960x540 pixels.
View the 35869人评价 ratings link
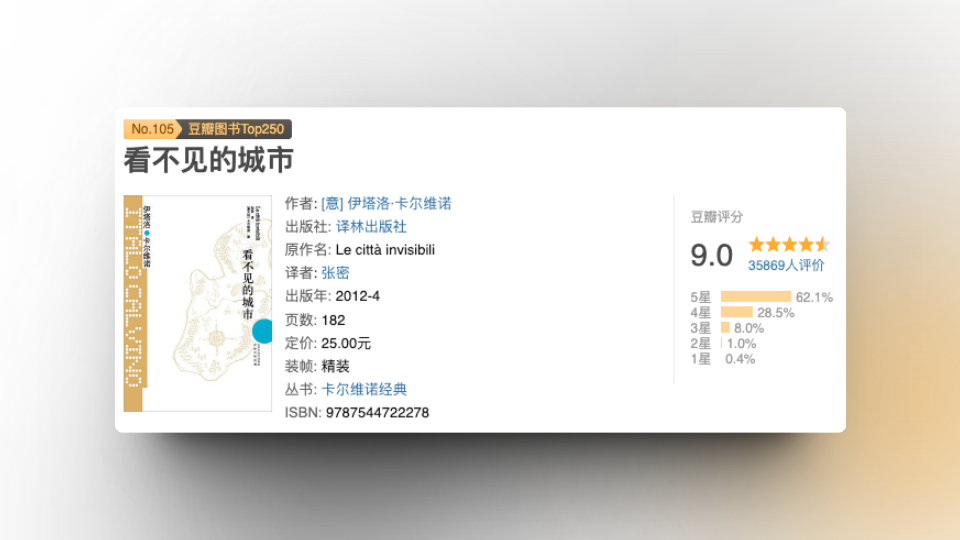[x=786, y=265]
